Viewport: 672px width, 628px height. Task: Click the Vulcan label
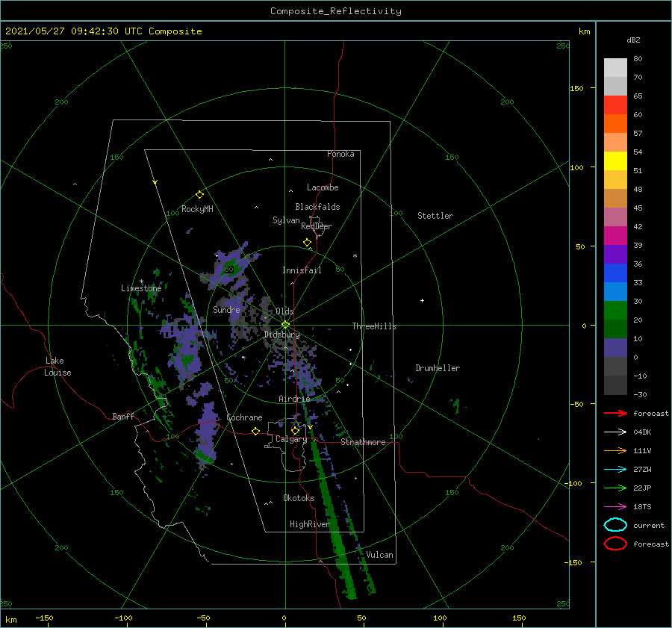click(x=380, y=555)
